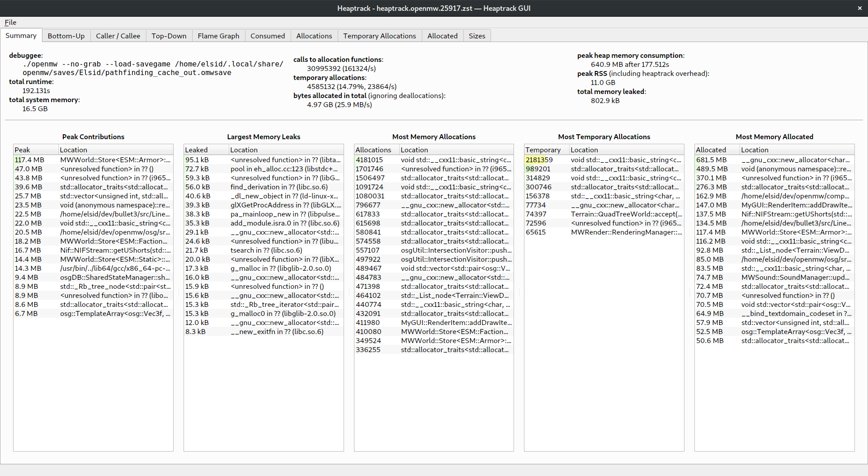Sort by the Temporary column header
The image size is (868, 476).
(547, 150)
